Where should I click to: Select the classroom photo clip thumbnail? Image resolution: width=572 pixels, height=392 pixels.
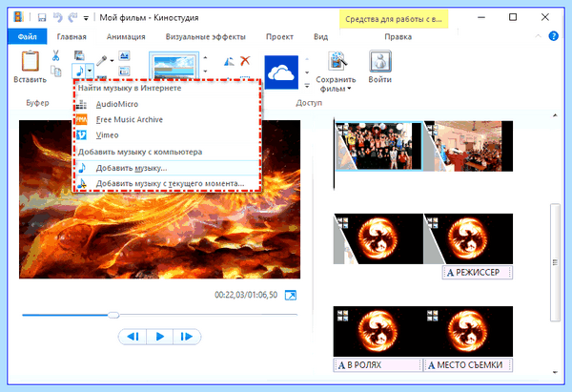tap(468, 146)
